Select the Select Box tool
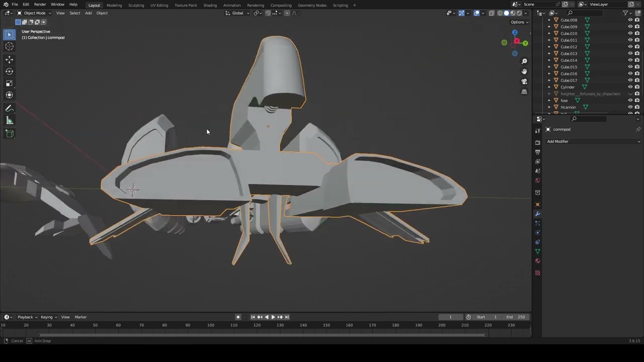This screenshot has height=362, width=644. (9, 34)
